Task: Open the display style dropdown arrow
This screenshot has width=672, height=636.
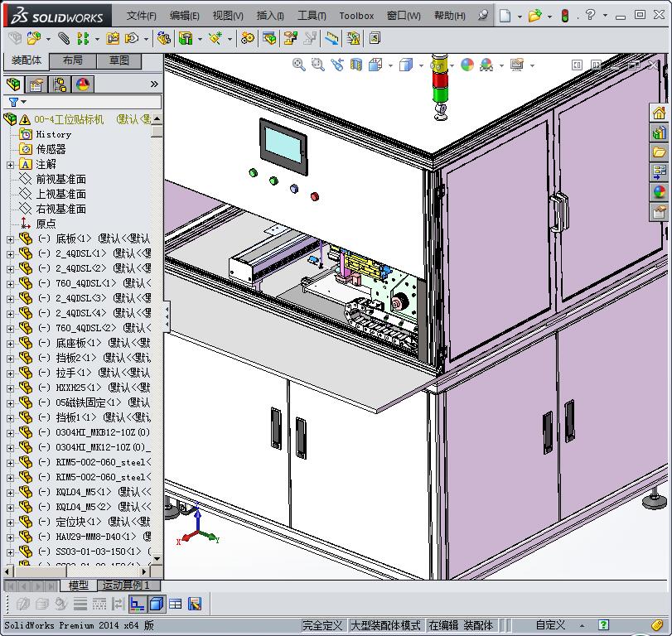Action: pyautogui.click(x=420, y=65)
